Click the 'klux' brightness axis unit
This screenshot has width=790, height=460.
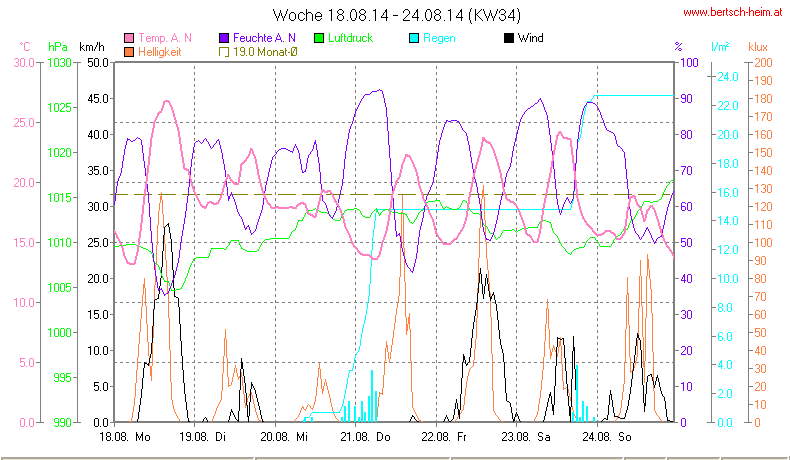(758, 47)
